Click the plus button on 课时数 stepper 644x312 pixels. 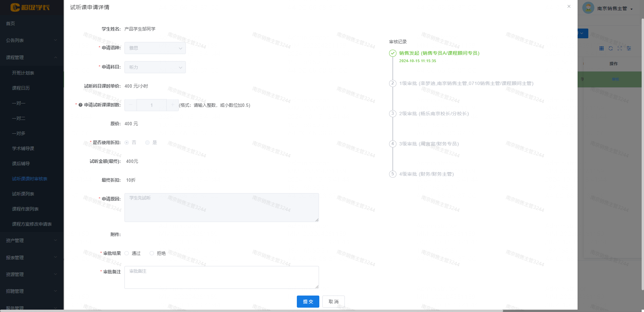pyautogui.click(x=172, y=105)
